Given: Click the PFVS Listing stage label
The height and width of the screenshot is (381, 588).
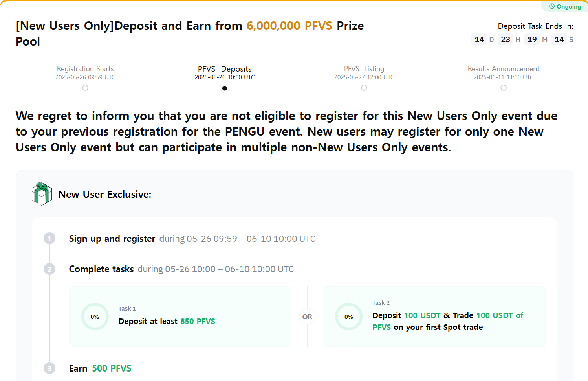Looking at the screenshot, I should tap(364, 69).
